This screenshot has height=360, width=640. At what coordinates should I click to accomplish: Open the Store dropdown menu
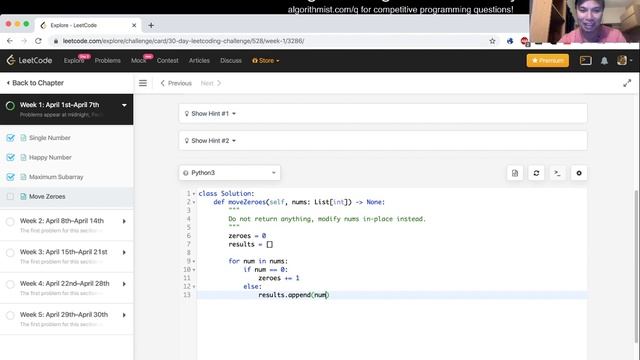(x=266, y=60)
